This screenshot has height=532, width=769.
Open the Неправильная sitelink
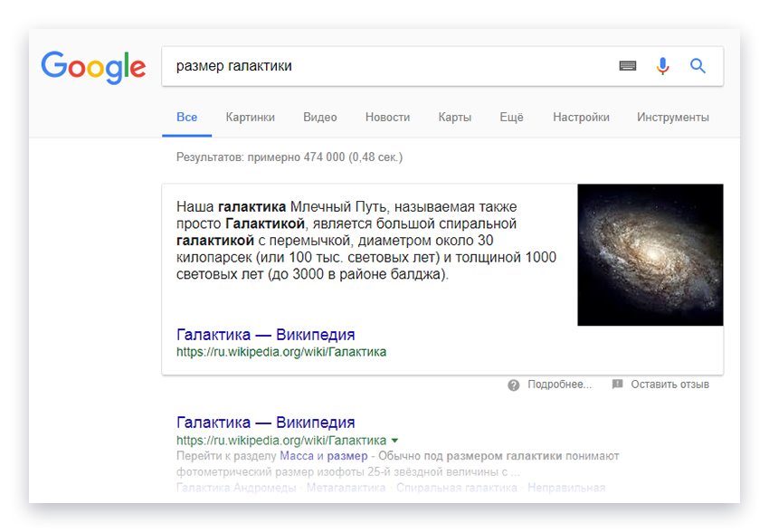click(x=566, y=488)
